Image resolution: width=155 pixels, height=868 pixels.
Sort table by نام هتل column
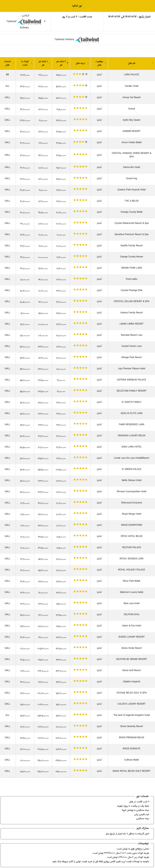click(x=131, y=63)
